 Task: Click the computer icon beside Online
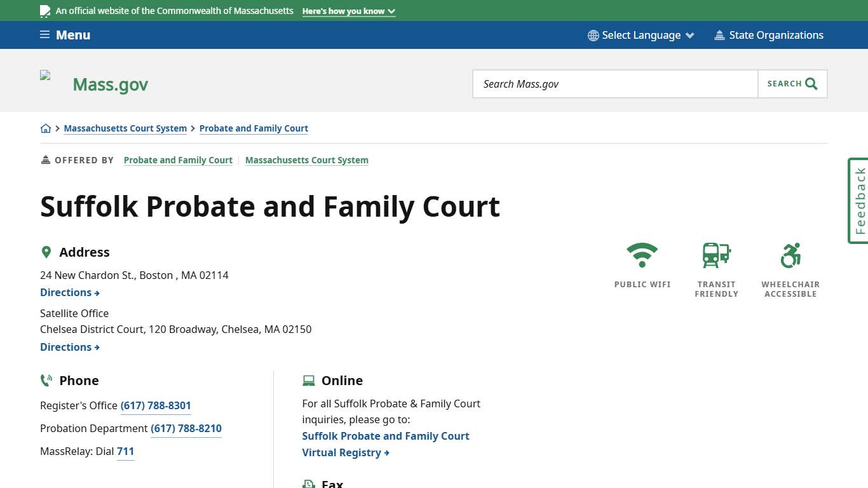[x=309, y=380]
